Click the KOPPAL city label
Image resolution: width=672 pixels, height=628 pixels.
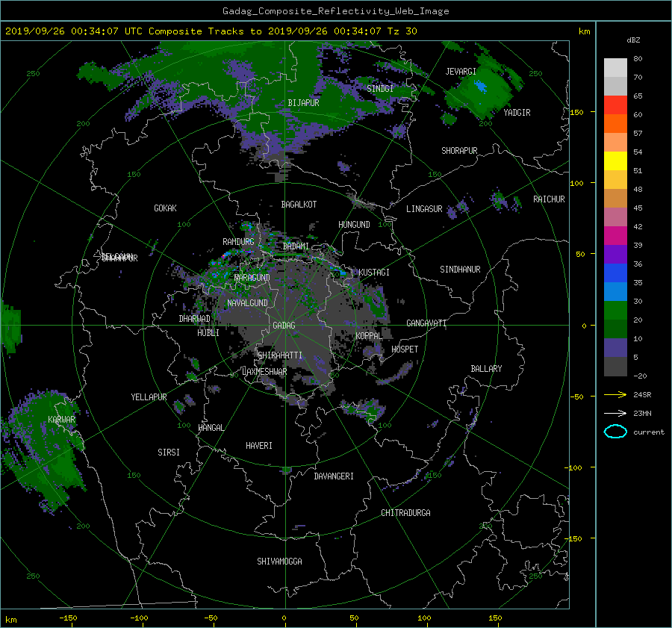[x=369, y=336]
